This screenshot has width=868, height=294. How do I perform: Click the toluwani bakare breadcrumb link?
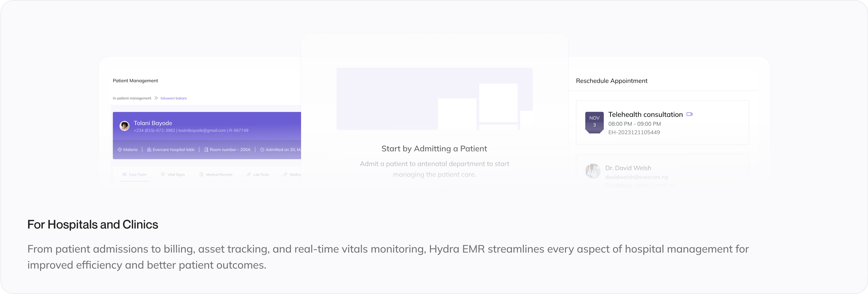click(x=174, y=98)
